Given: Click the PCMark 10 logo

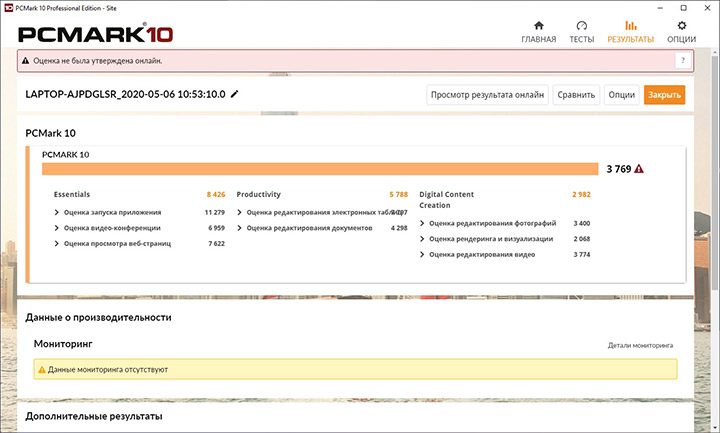Looking at the screenshot, I should coord(96,34).
